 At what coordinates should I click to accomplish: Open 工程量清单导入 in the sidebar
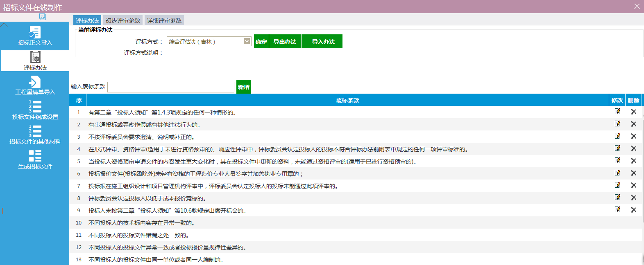[x=35, y=85]
